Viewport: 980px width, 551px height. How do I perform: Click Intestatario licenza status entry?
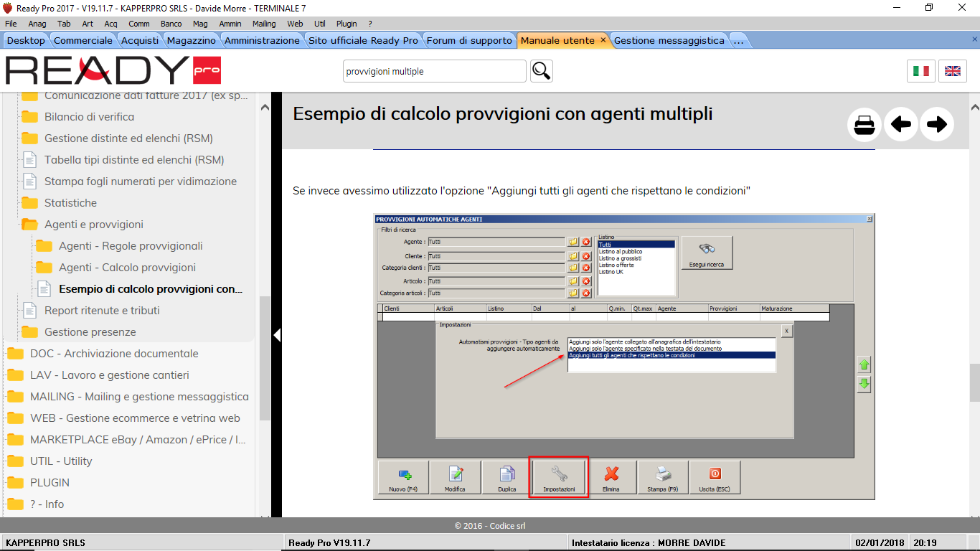click(x=649, y=542)
